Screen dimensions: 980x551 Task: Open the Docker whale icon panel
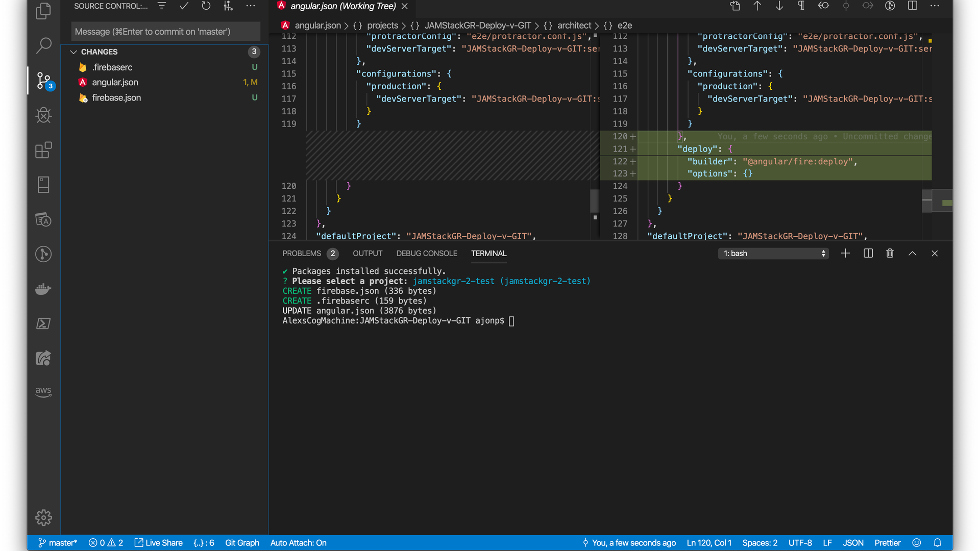click(x=43, y=289)
